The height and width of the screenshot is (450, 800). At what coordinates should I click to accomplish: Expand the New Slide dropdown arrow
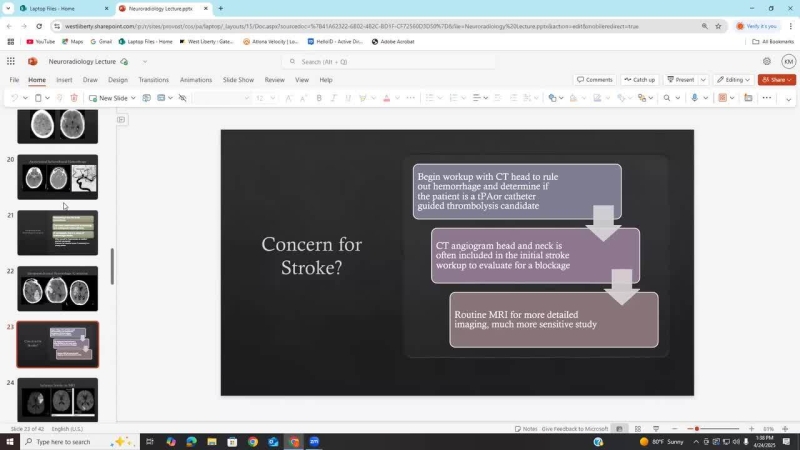pos(133,98)
